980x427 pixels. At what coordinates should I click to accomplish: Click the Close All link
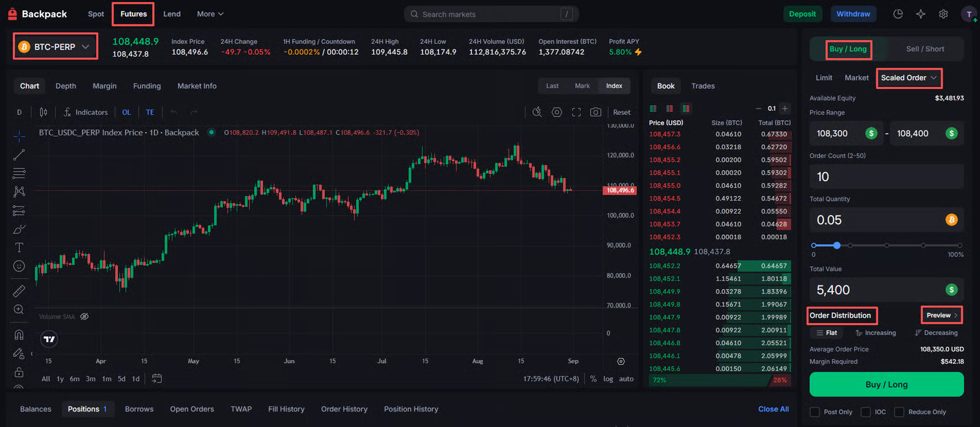click(773, 409)
